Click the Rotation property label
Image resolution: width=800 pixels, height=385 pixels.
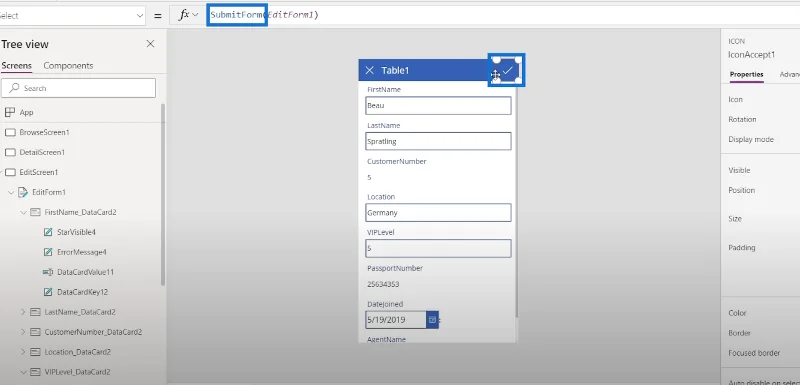point(742,119)
